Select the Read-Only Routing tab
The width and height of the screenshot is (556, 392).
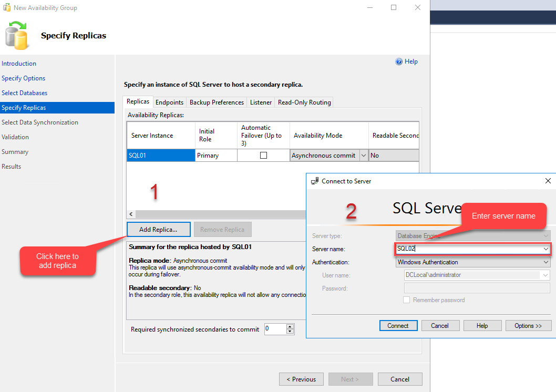[x=304, y=102]
